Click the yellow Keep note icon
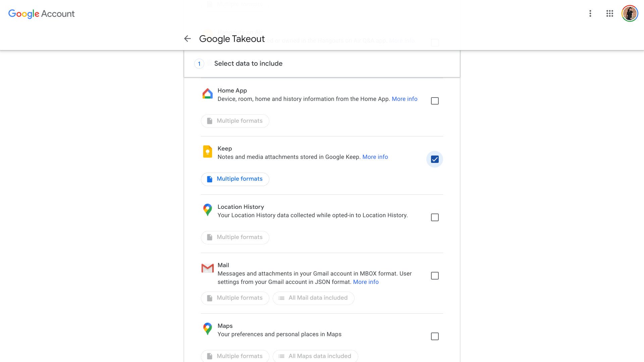 [208, 152]
